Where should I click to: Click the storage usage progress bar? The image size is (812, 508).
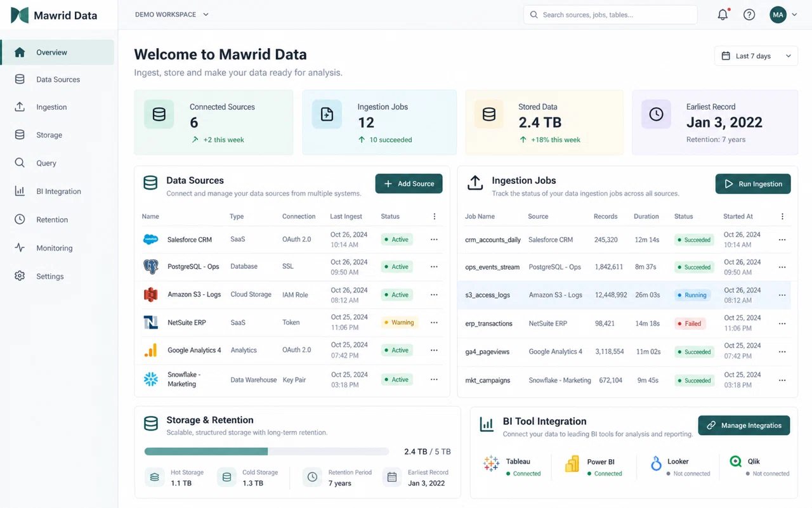pos(266,452)
